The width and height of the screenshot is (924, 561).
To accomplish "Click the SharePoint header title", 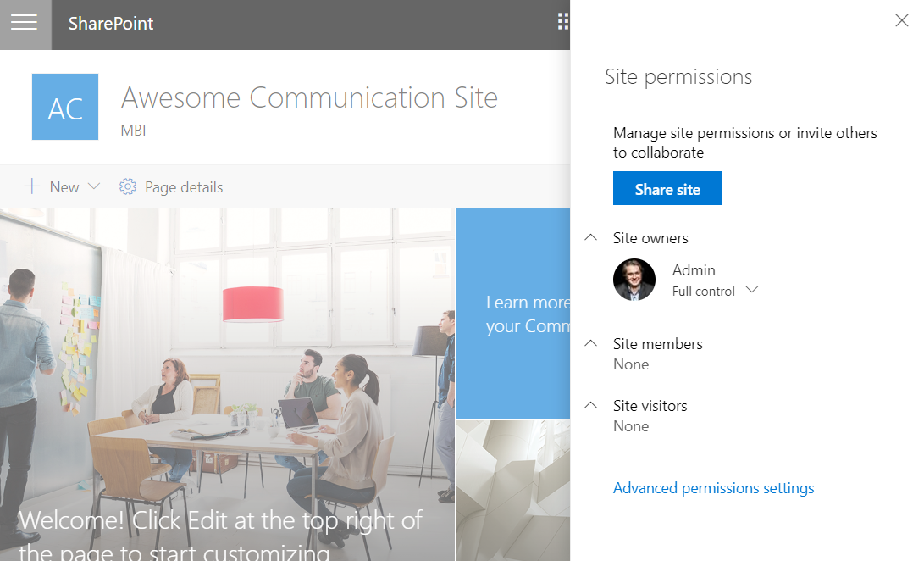I will click(x=111, y=24).
